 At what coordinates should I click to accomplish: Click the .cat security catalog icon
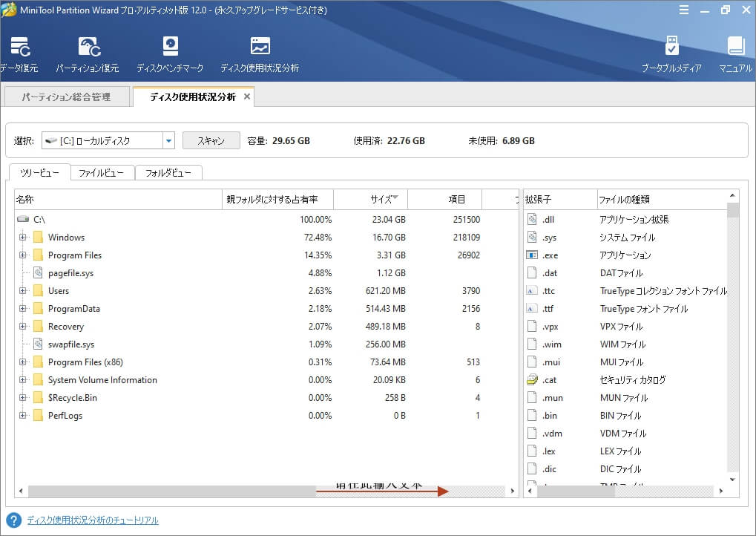[532, 379]
